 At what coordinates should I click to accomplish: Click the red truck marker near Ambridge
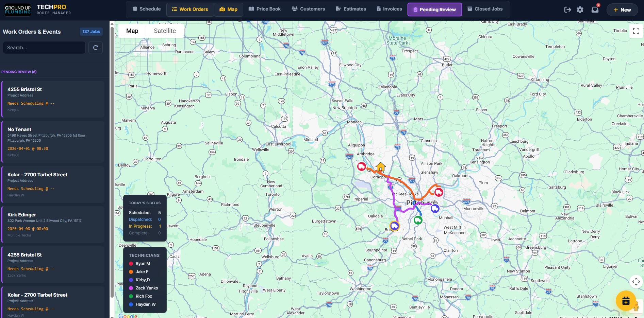(361, 166)
